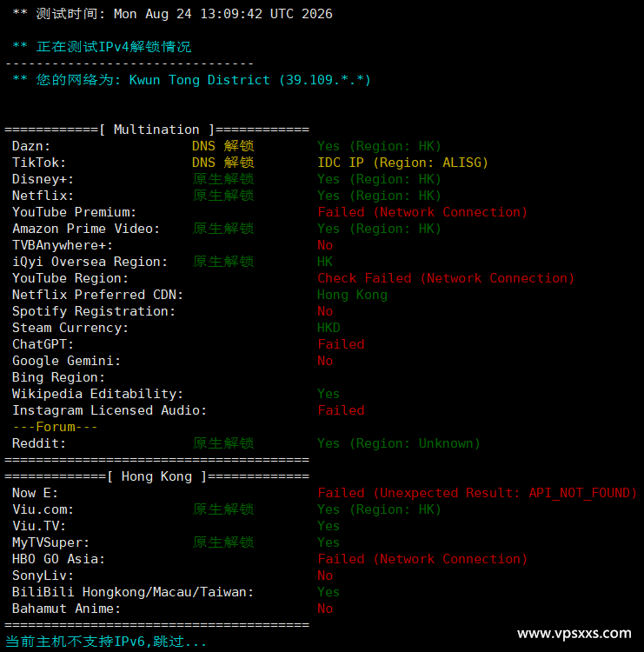The width and height of the screenshot is (644, 652).
Task: Click the 'Dazn:' service label
Action: pyautogui.click(x=31, y=146)
